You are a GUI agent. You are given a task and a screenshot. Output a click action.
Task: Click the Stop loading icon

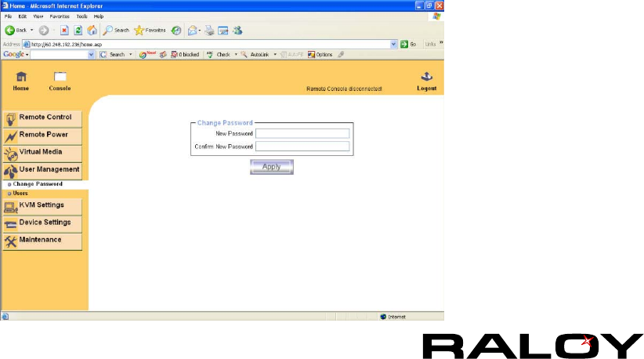click(x=64, y=30)
